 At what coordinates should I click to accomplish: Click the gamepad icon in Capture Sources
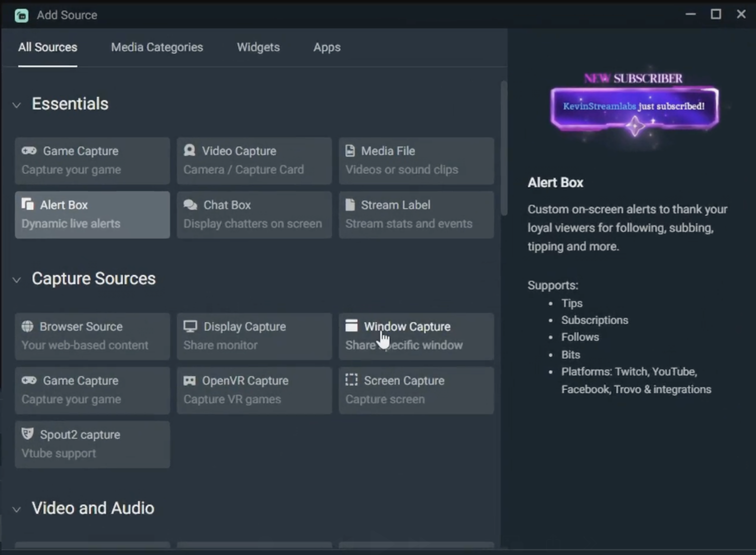tap(29, 380)
